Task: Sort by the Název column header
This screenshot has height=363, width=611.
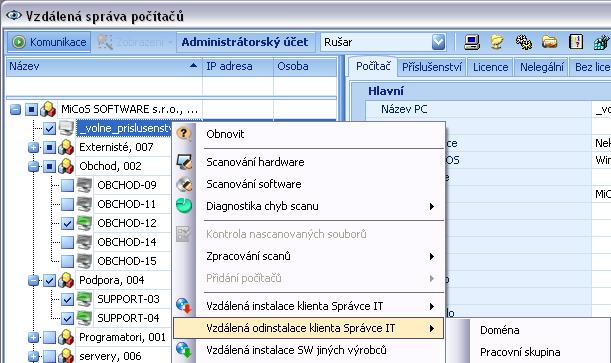Action: pos(104,67)
